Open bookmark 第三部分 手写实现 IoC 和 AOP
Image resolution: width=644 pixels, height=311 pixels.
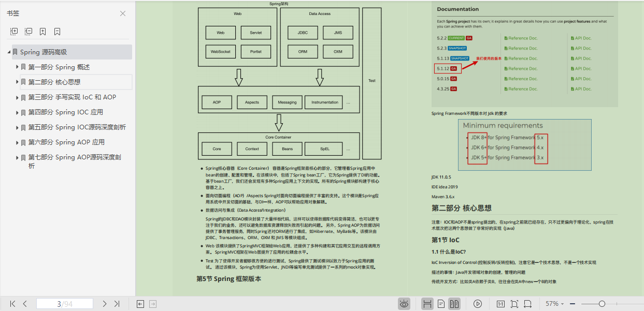point(72,97)
